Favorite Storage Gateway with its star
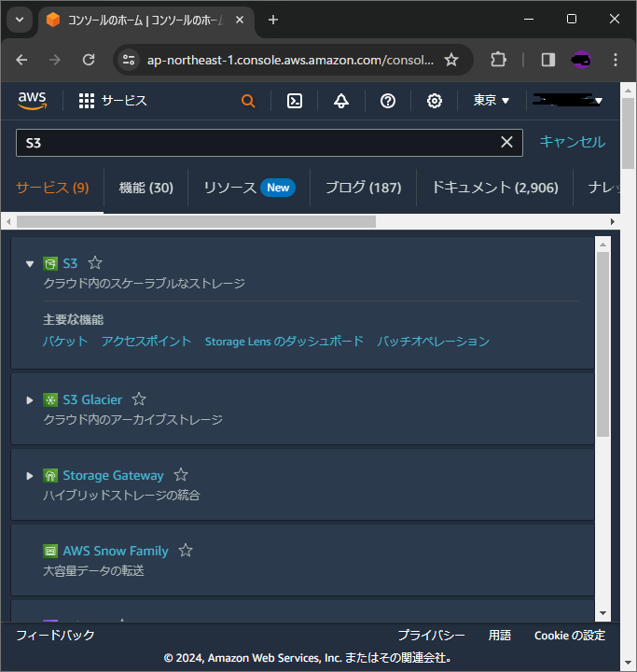The width and height of the screenshot is (637, 672). [181, 474]
